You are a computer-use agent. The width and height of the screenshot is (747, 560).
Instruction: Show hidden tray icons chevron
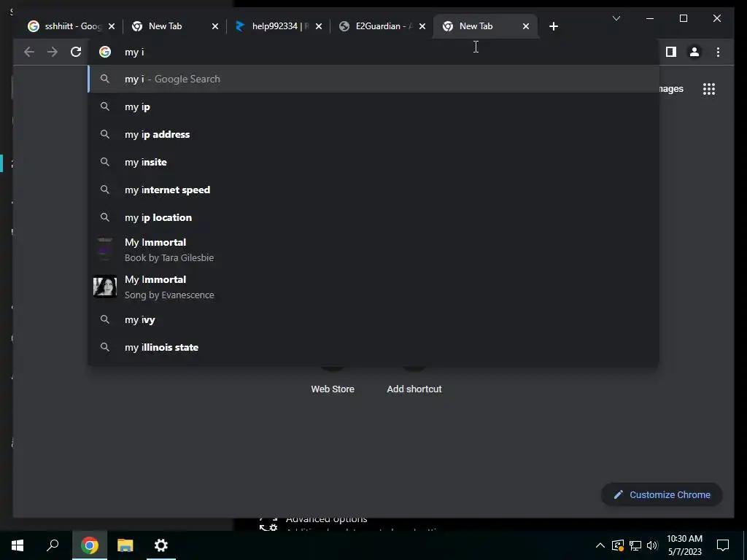coord(600,545)
